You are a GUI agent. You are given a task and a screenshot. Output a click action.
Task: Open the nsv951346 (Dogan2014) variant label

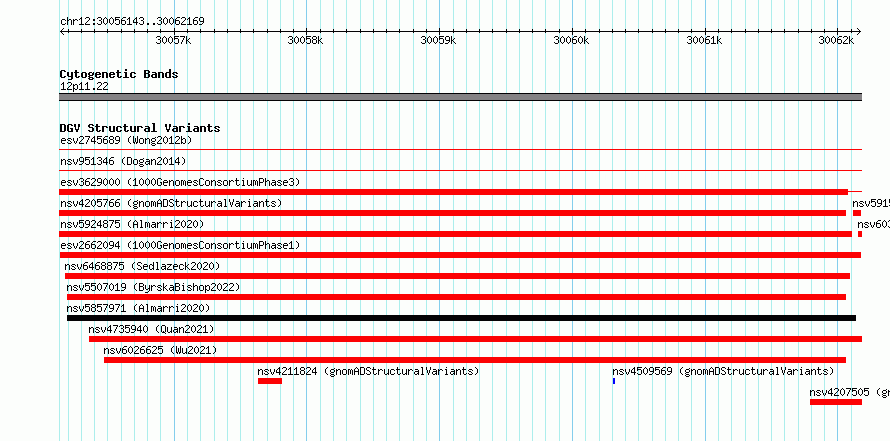[x=123, y=161]
